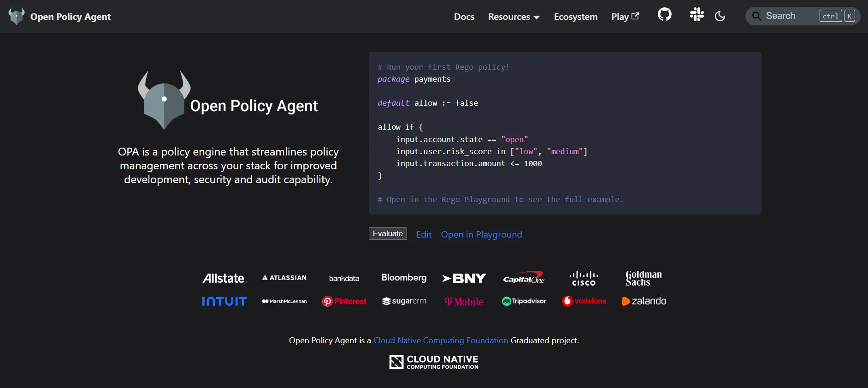Open the vodafone logo
Screen dimensions: 868x388
pyautogui.click(x=584, y=301)
